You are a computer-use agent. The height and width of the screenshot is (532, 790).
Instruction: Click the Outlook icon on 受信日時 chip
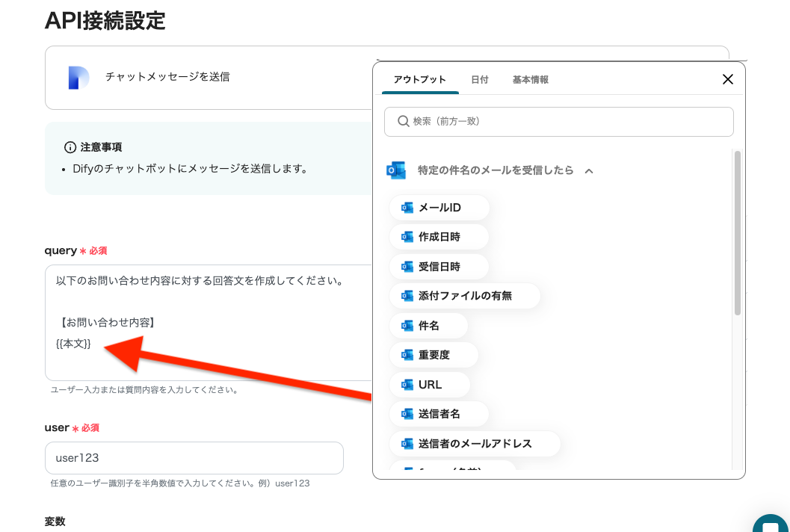(407, 267)
